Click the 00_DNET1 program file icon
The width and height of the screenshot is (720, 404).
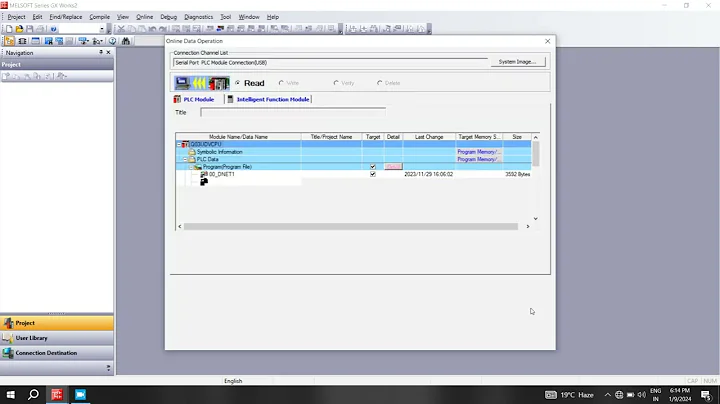[204, 174]
